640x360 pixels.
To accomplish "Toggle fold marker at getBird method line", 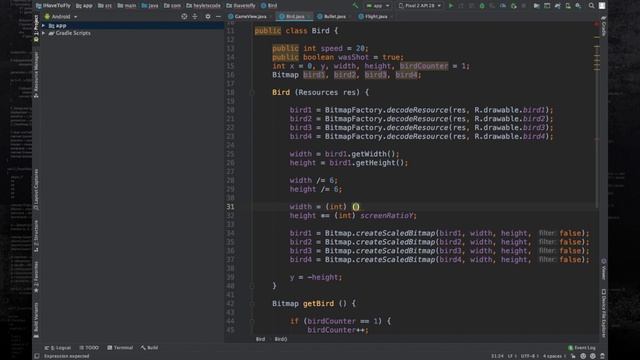I will [252, 304].
